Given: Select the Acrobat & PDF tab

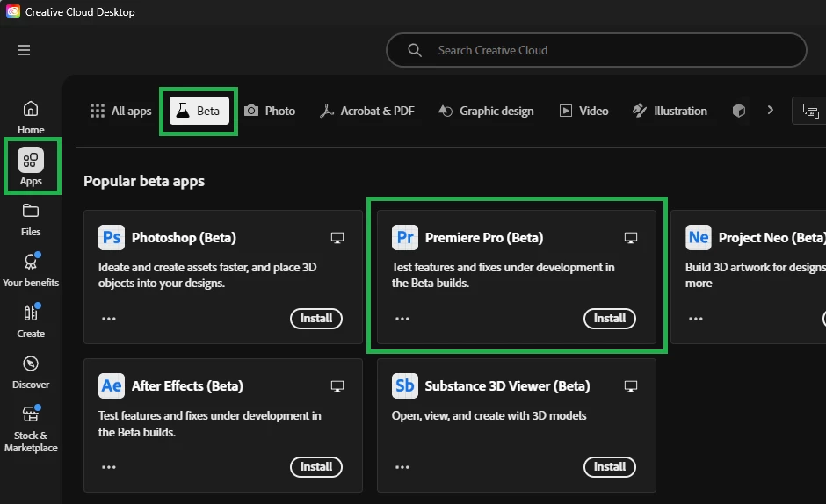Looking at the screenshot, I should (367, 111).
